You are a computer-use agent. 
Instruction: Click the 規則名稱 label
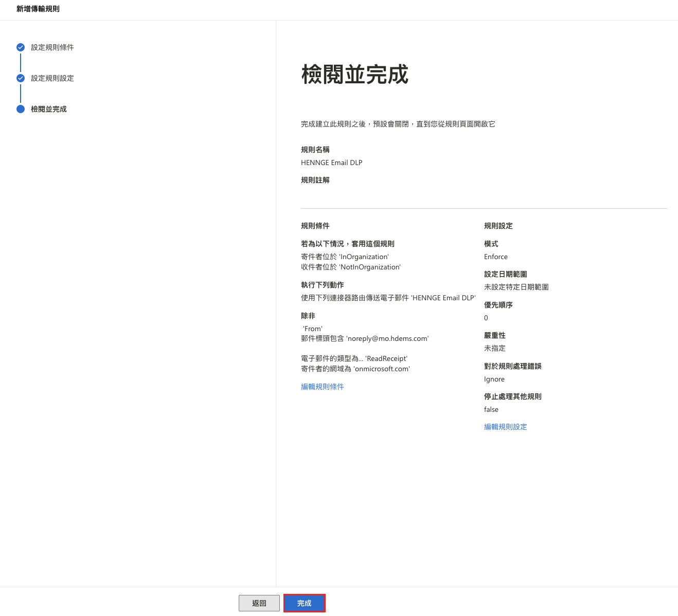coord(315,150)
